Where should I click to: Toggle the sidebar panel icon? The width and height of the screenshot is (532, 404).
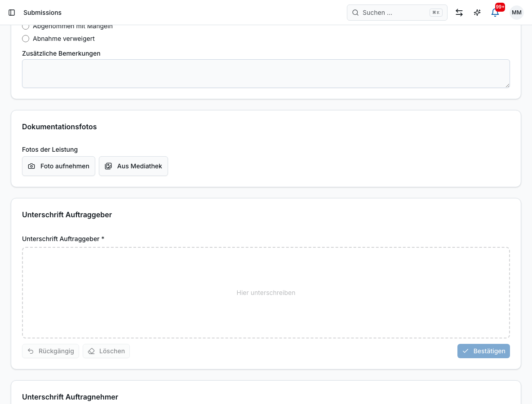[x=12, y=13]
